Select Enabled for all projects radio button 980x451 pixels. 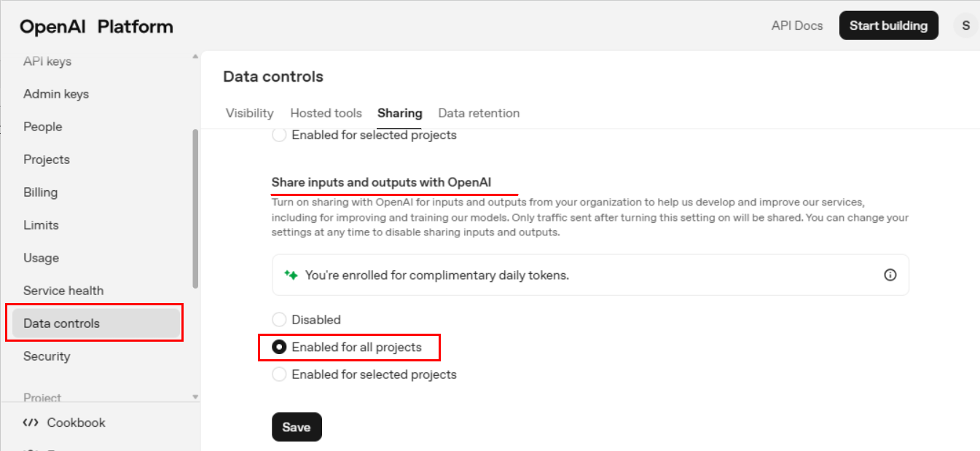coord(279,348)
